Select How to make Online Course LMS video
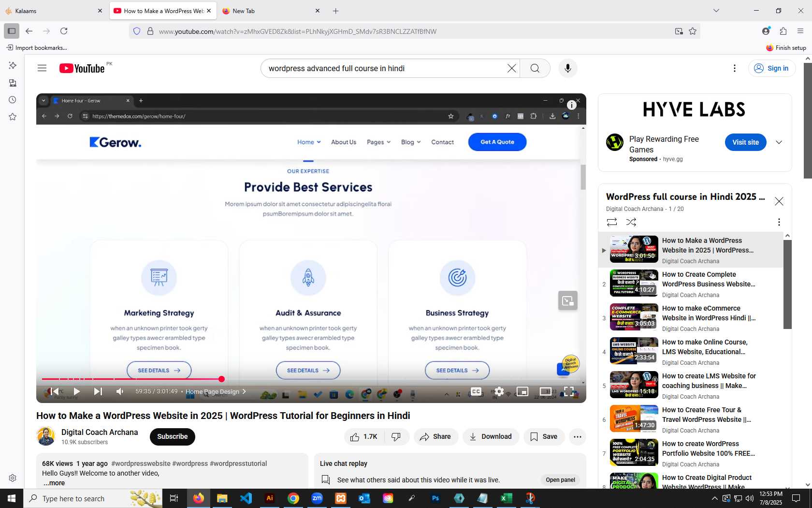Image resolution: width=812 pixels, height=508 pixels. pos(690,352)
